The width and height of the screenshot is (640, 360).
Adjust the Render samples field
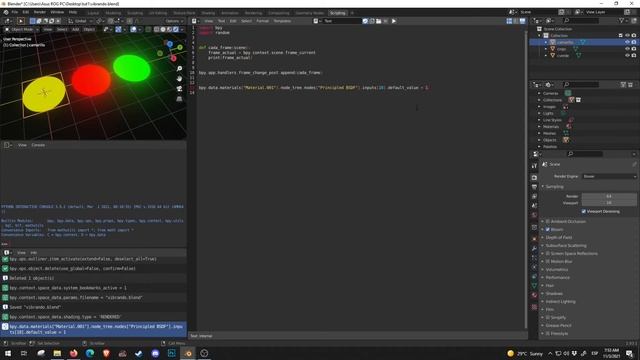coord(609,196)
